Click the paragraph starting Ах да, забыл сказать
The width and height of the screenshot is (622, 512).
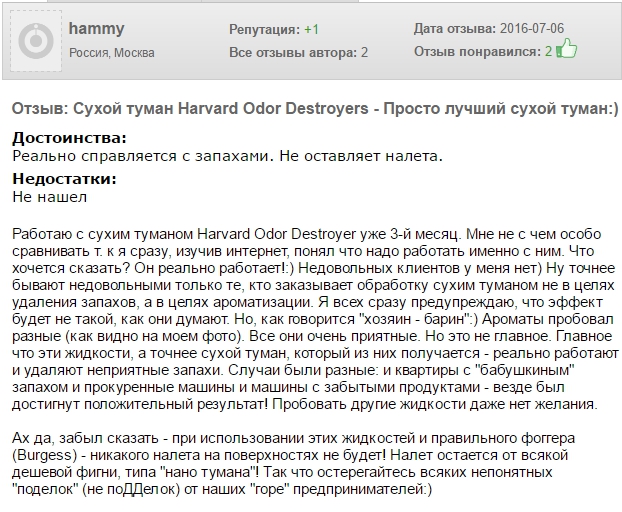coord(294,464)
